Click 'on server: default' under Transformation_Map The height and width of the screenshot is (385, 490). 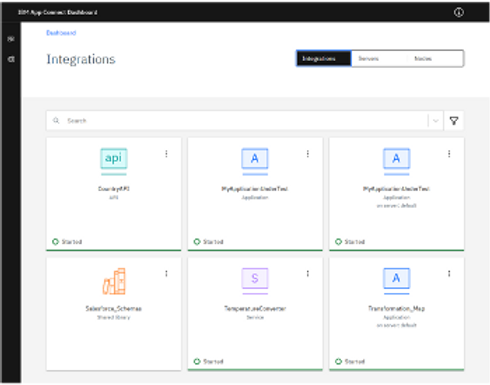[x=396, y=325]
